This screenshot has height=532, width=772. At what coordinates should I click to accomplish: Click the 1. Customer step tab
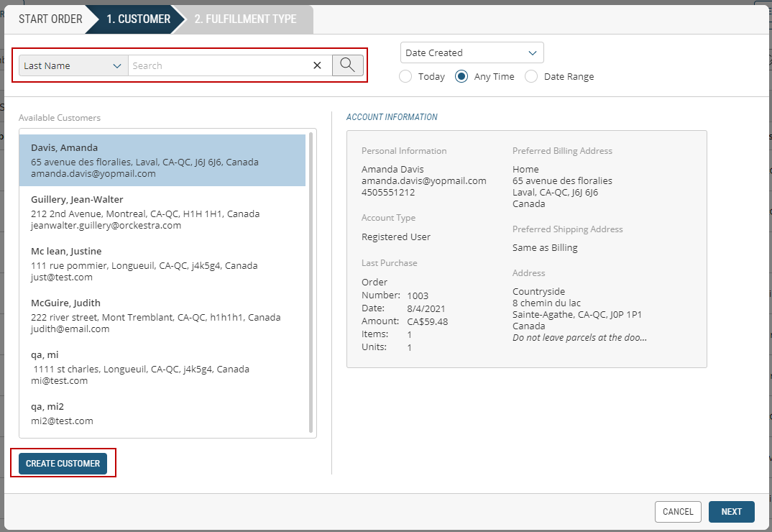(138, 19)
